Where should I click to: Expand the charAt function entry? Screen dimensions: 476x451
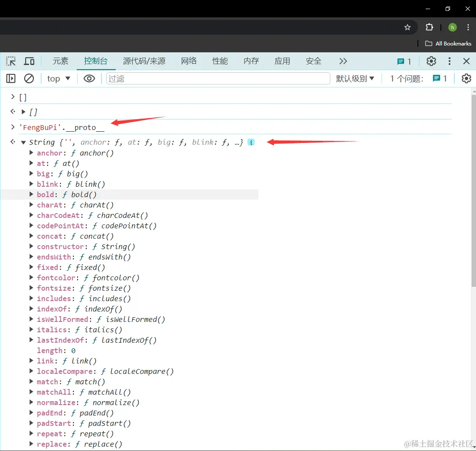[31, 205]
